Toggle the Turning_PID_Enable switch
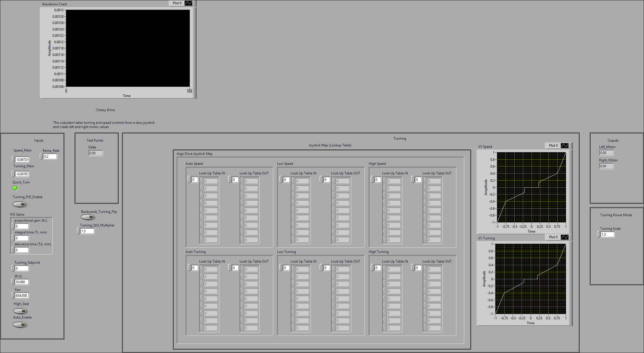 tap(19, 204)
